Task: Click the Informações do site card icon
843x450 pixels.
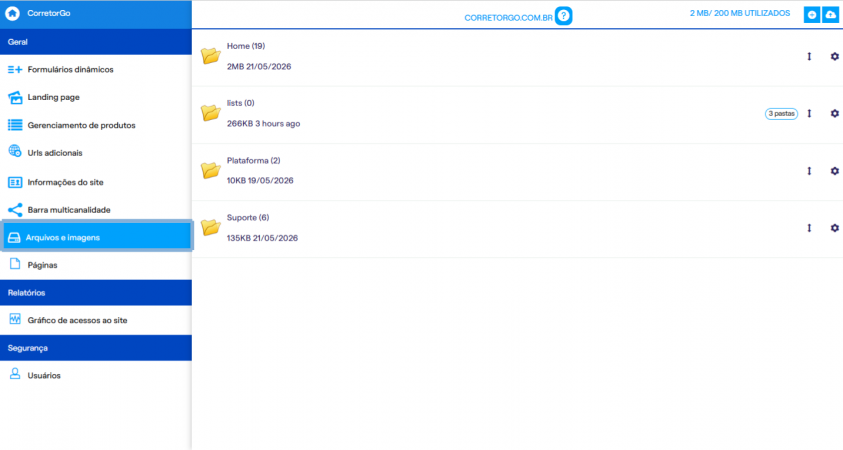Action: pos(15,182)
